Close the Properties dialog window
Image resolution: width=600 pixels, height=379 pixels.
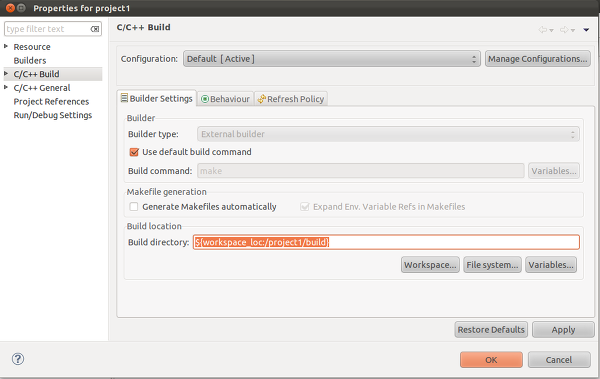point(10,8)
